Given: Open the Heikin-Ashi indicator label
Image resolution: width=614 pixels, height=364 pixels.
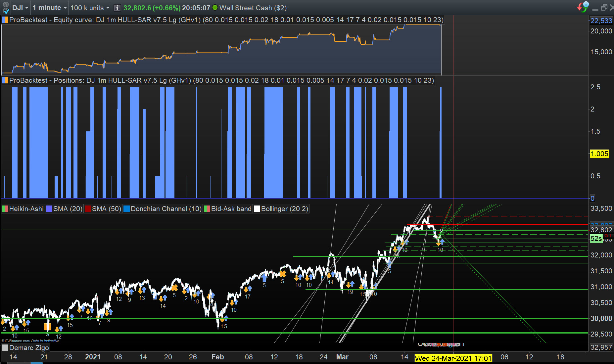Looking at the screenshot, I should 23,209.
